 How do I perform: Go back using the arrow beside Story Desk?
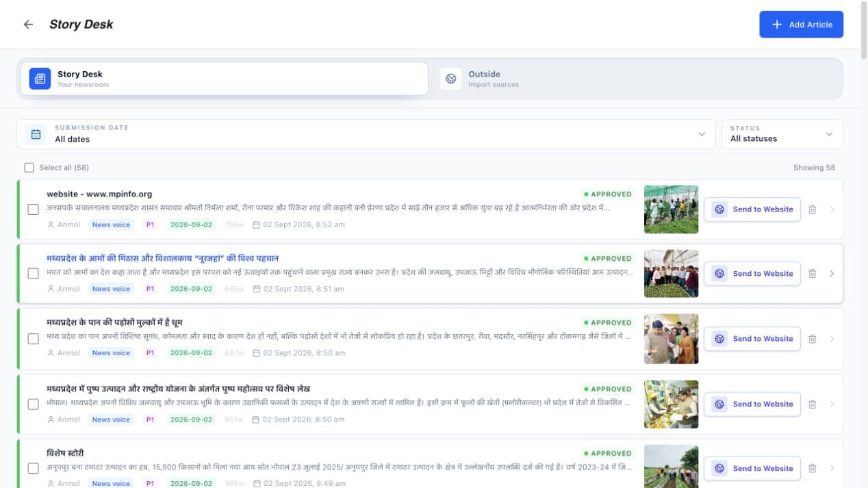28,25
